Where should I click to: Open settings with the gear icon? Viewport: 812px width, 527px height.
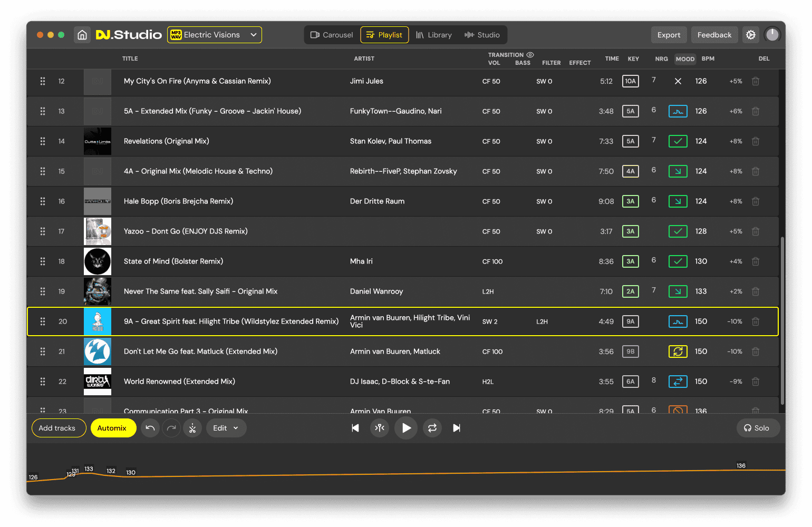[x=750, y=35]
